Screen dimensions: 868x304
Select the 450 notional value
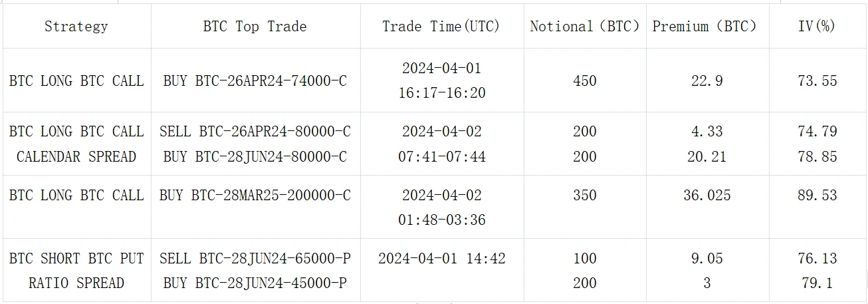click(x=585, y=81)
